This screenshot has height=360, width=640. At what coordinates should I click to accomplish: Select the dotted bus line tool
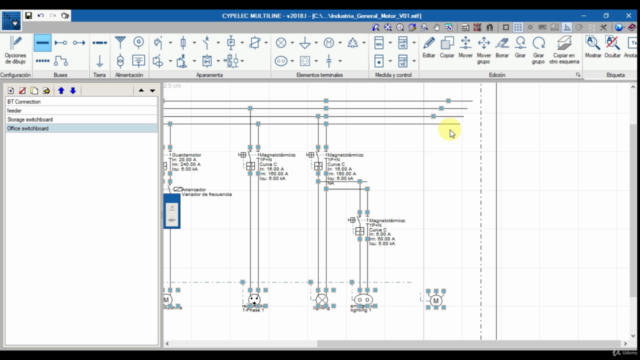42,61
